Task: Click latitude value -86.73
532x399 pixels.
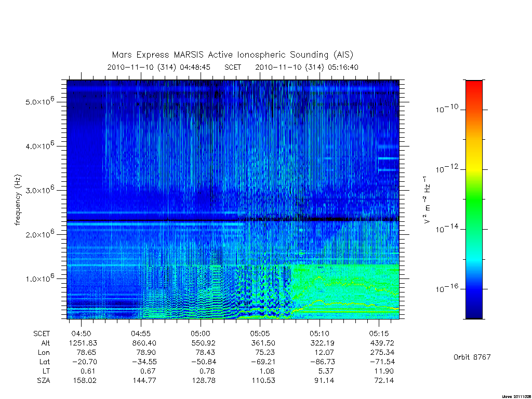Action: point(323,362)
